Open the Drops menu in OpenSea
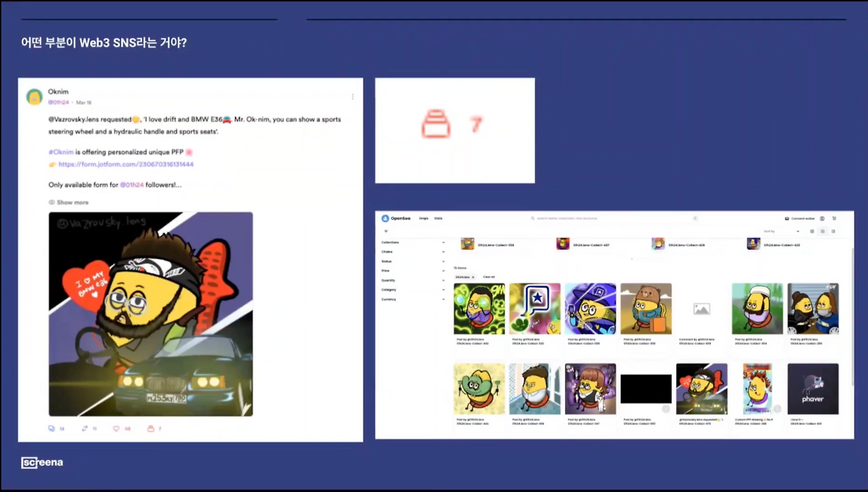This screenshot has height=492, width=868. click(423, 218)
